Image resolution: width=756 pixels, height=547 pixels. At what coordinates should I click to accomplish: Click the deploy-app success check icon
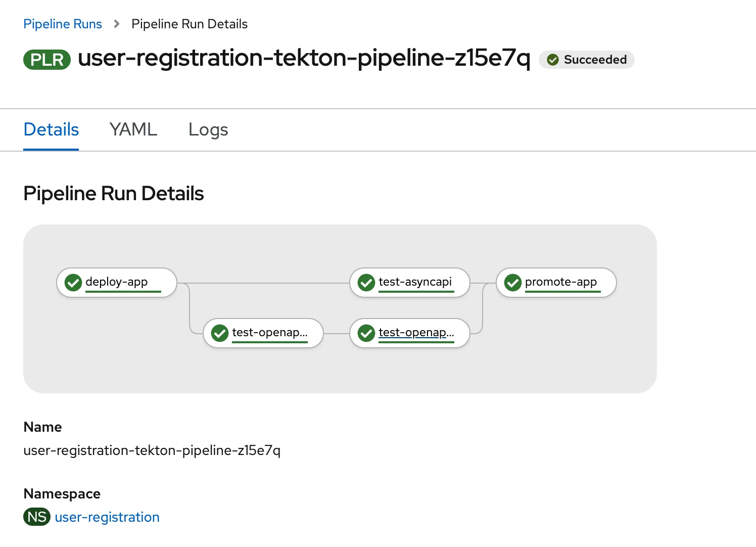73,283
